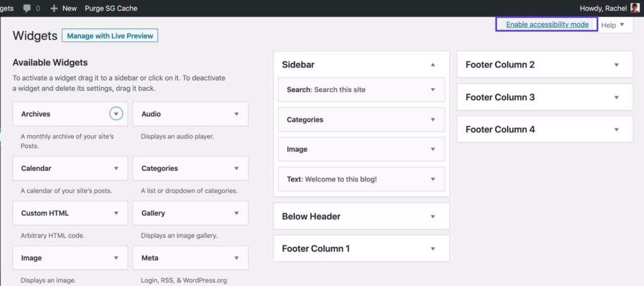The image size is (644, 286).
Task: Click the comments bubble icon in admin bar
Action: [x=26, y=8]
